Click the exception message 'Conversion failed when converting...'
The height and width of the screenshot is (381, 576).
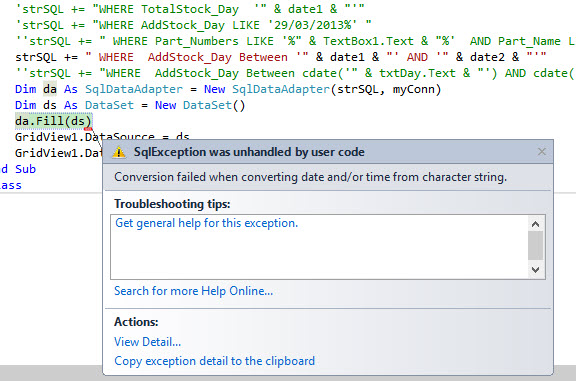(x=310, y=177)
